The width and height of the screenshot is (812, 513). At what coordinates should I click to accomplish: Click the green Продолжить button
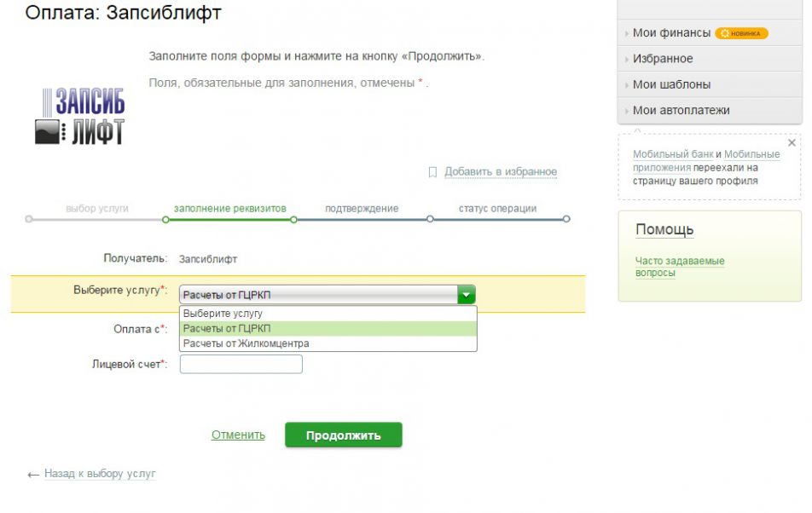(x=344, y=435)
